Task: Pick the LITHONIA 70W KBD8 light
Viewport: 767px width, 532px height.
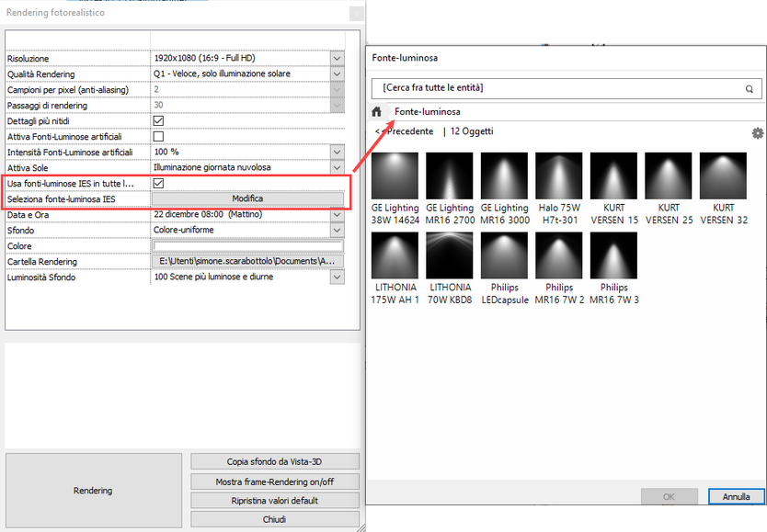Action: tap(450, 268)
